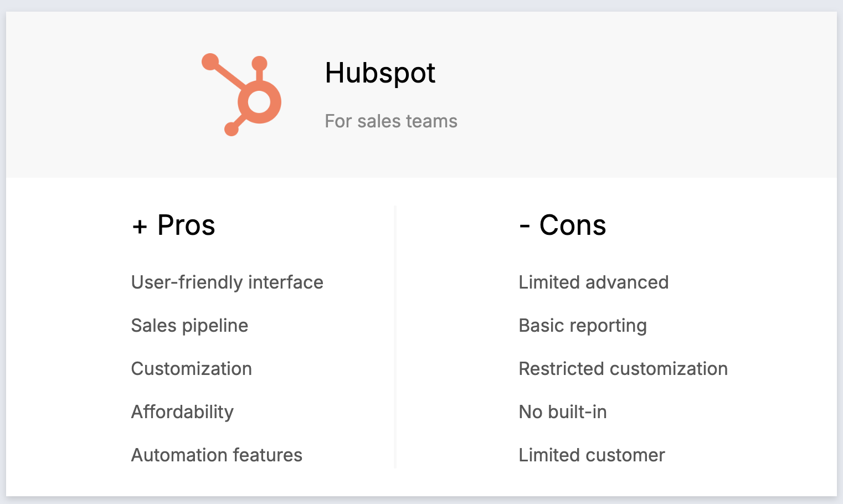Click the minus sign before Cons

point(525,226)
